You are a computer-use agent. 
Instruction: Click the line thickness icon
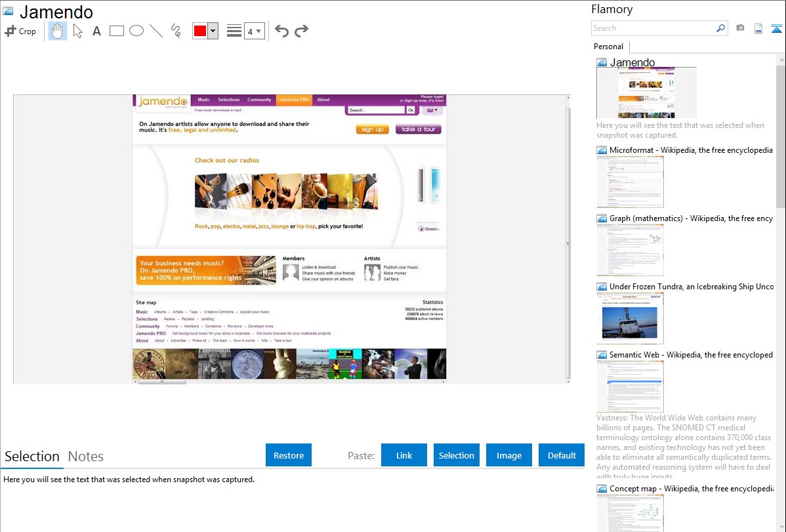234,31
